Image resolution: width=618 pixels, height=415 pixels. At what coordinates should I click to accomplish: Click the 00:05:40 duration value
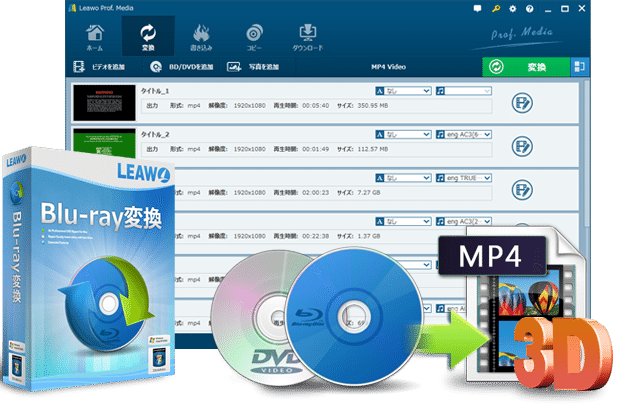316,106
